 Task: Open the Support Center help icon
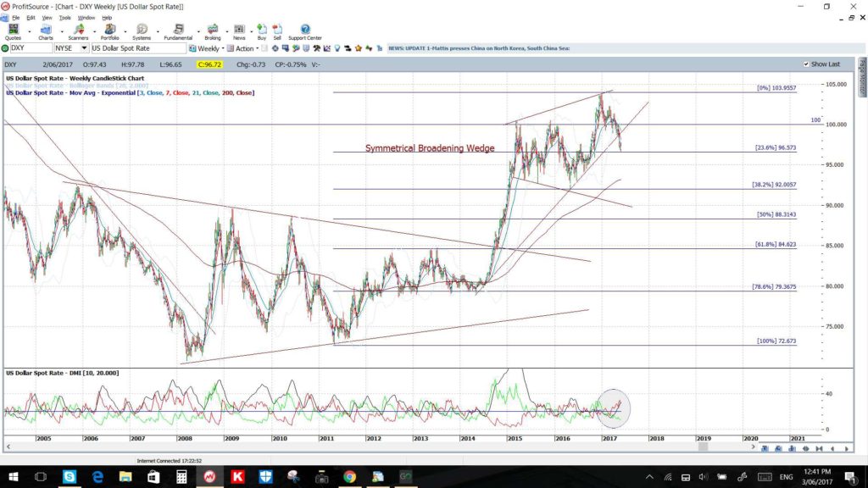(305, 32)
